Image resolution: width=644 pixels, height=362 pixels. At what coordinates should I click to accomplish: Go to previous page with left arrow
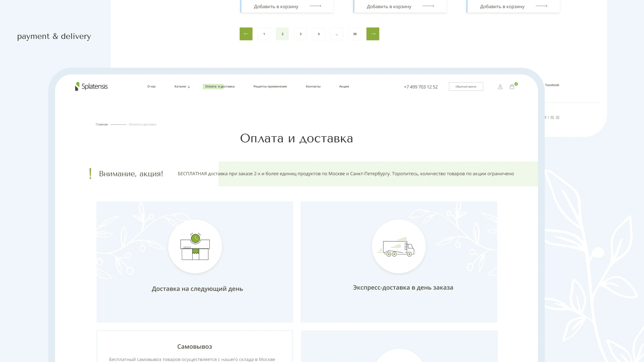click(246, 34)
